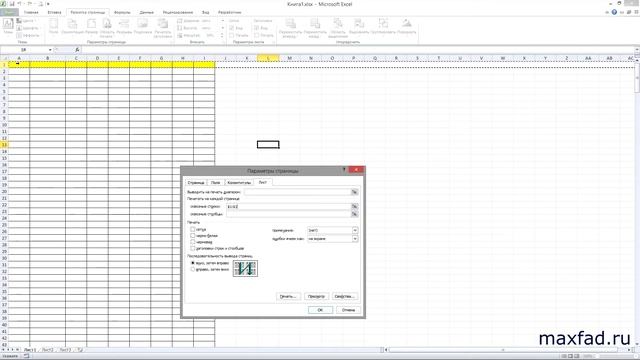Enable the черно-белая print checkbox
The image size is (640, 360).
[x=193, y=236]
